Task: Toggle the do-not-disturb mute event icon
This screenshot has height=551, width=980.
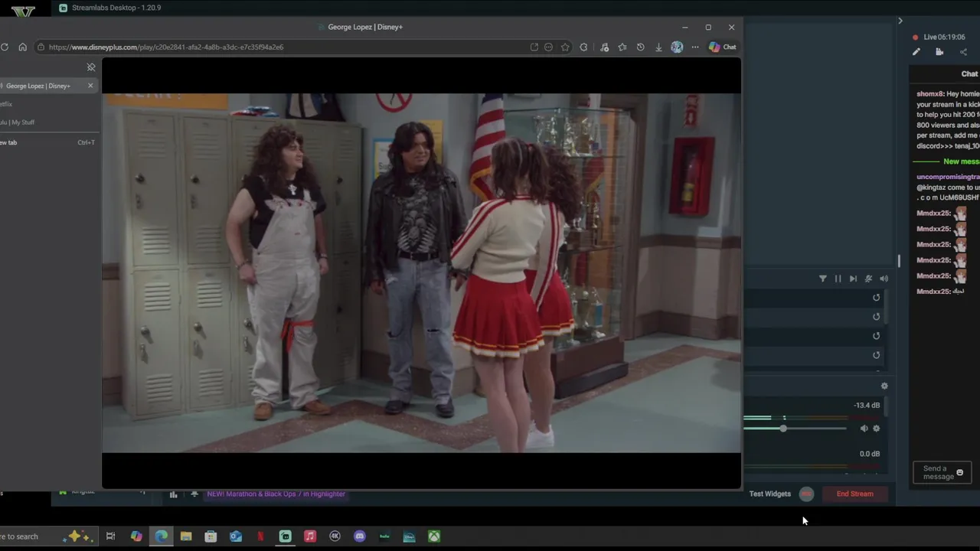Action: pos(868,279)
